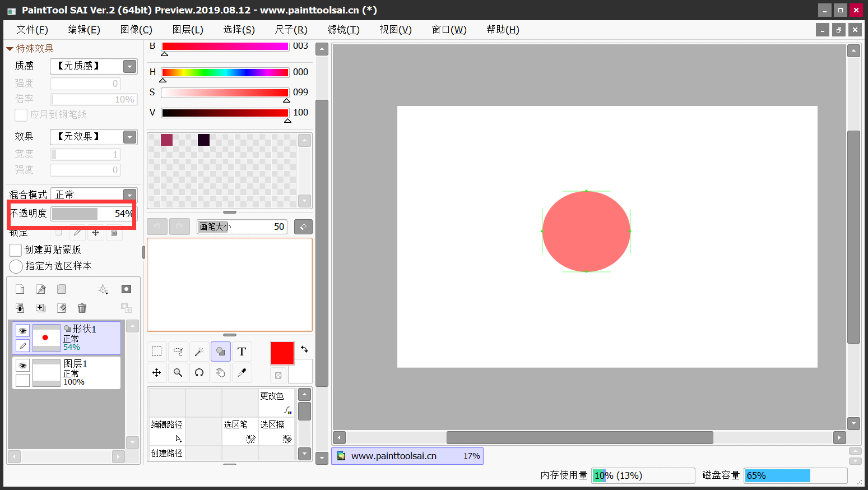Click the 形状1 layer thumbnail
Viewport: 868px width, 490px height.
point(46,338)
